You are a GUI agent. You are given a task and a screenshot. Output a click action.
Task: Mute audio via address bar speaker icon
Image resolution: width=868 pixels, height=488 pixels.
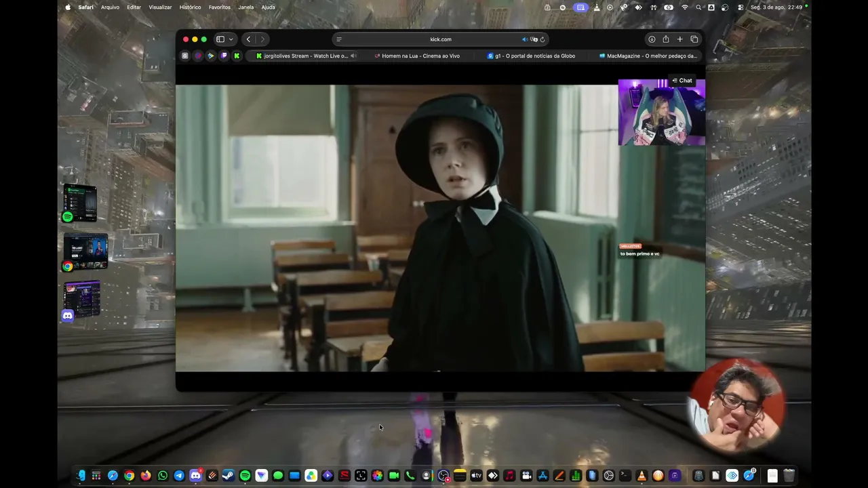[x=524, y=39]
